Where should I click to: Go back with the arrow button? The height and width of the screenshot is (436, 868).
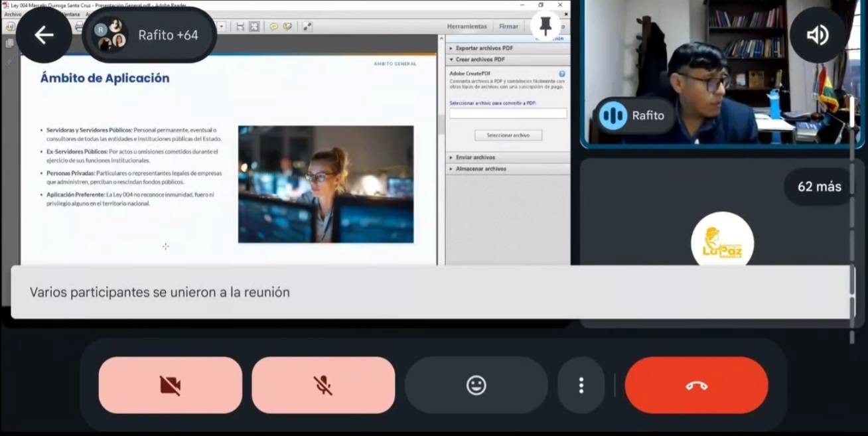[44, 35]
